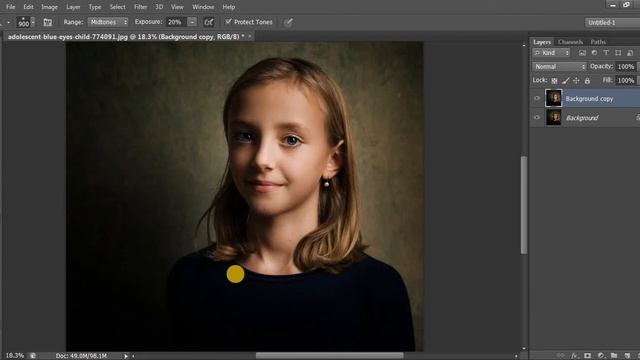The width and height of the screenshot is (640, 360).
Task: Add layer style fx icon
Action: (574, 356)
